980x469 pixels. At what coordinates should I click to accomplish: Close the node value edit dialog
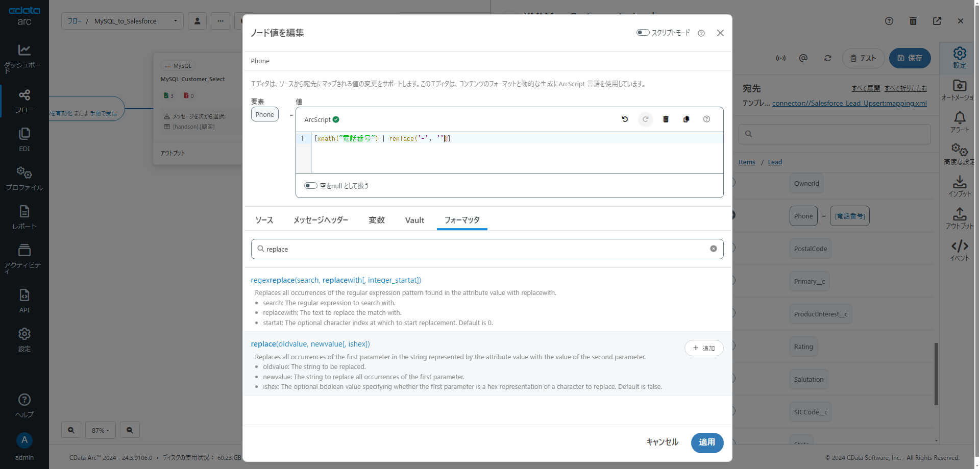[720, 33]
